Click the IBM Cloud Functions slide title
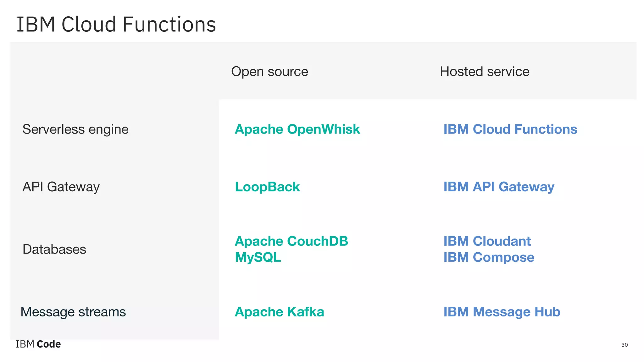 tap(116, 25)
